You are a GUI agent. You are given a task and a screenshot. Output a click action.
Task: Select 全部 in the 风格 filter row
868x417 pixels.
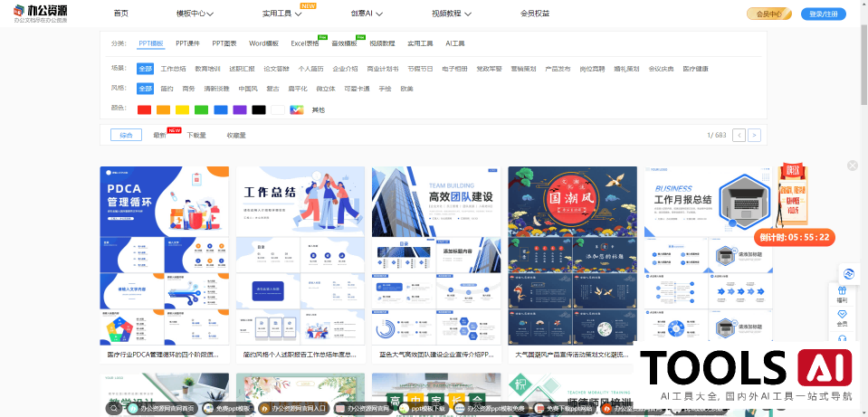coord(146,89)
